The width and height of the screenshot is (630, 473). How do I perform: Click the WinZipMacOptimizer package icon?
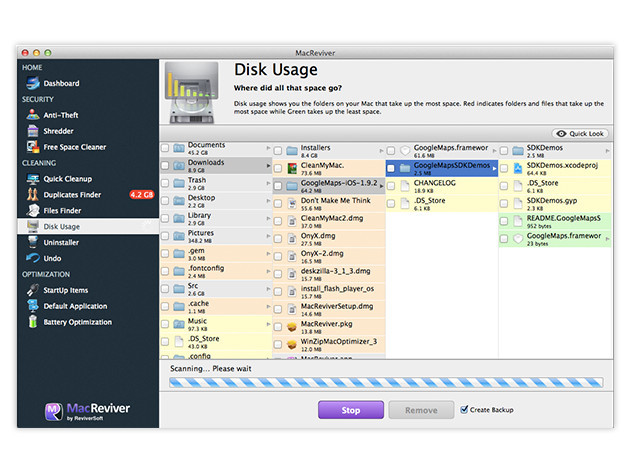[292, 345]
